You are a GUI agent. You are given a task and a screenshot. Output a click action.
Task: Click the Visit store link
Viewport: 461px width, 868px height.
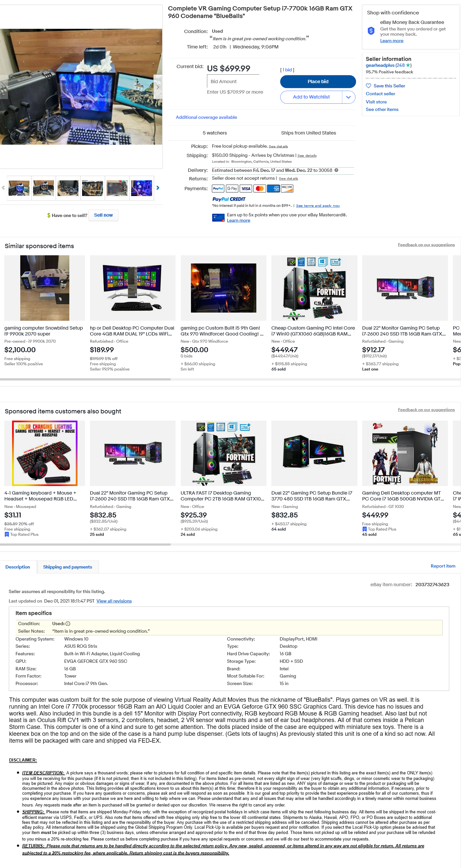click(x=376, y=102)
